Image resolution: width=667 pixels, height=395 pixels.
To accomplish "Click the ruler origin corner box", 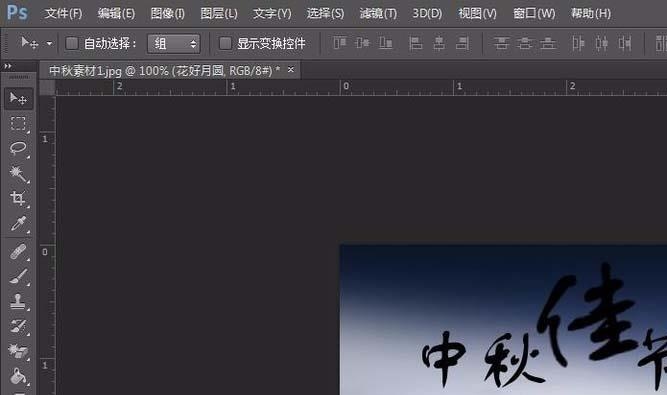I will coord(47,87).
